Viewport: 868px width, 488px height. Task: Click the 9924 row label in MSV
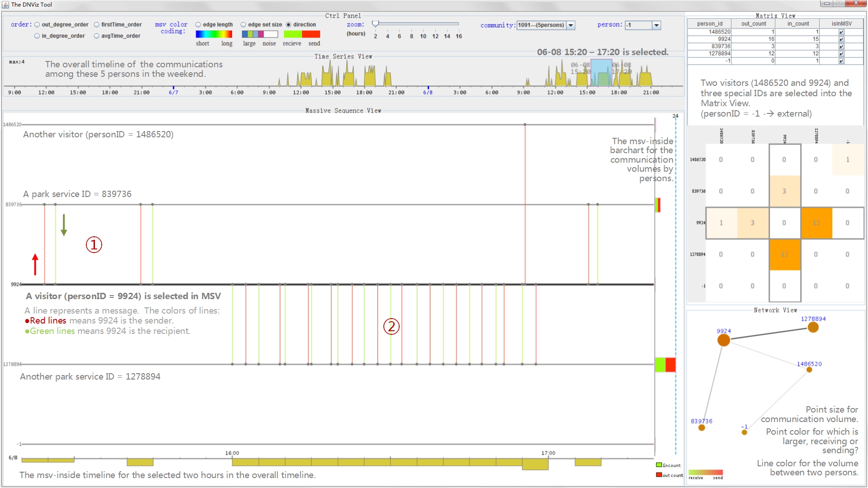click(16, 284)
